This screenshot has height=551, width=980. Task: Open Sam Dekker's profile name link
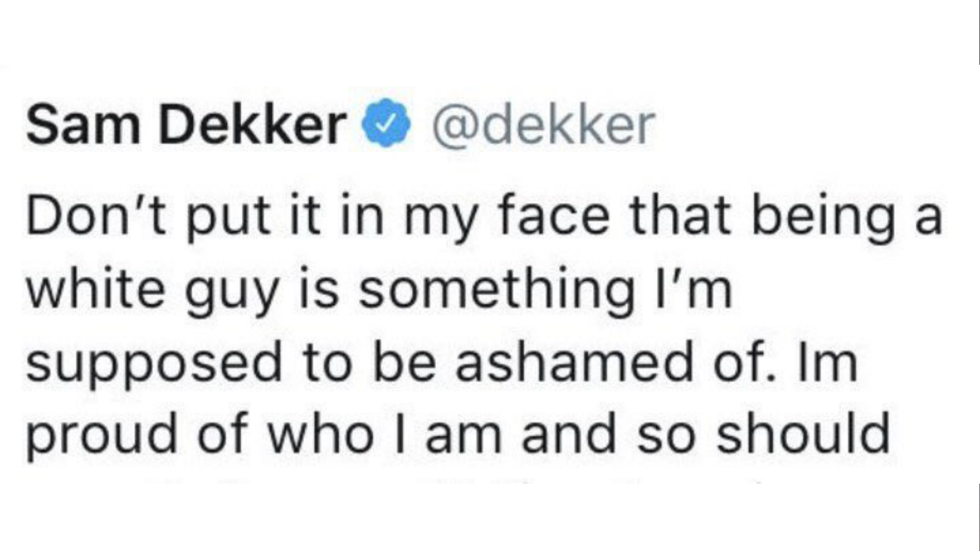tap(186, 123)
